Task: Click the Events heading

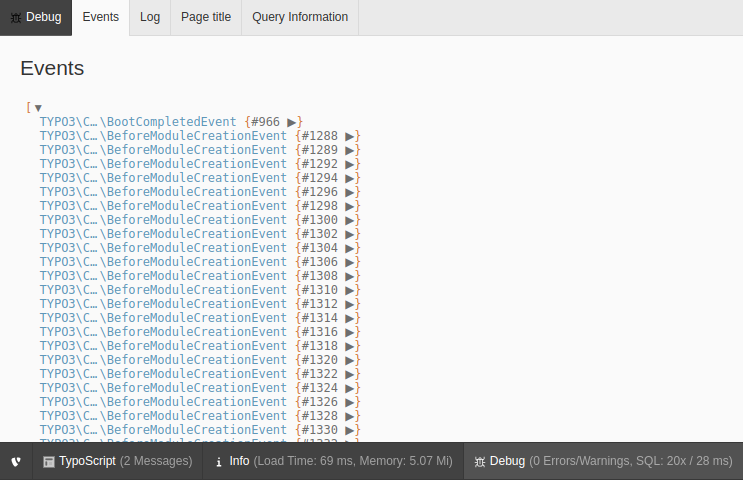Action: click(52, 68)
